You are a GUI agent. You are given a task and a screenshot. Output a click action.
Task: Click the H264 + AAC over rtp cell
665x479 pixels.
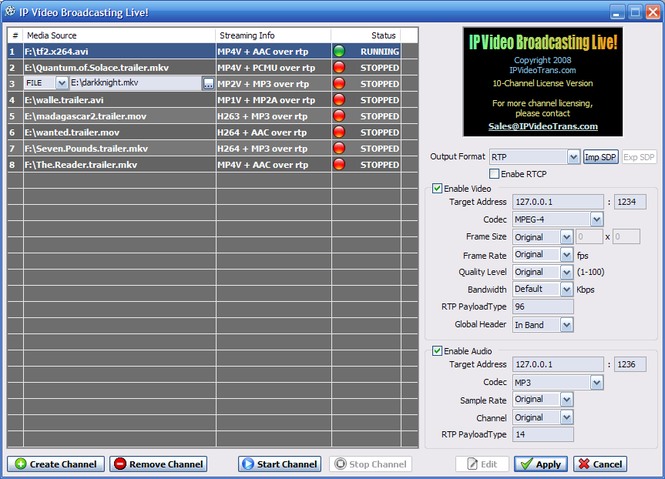click(274, 132)
